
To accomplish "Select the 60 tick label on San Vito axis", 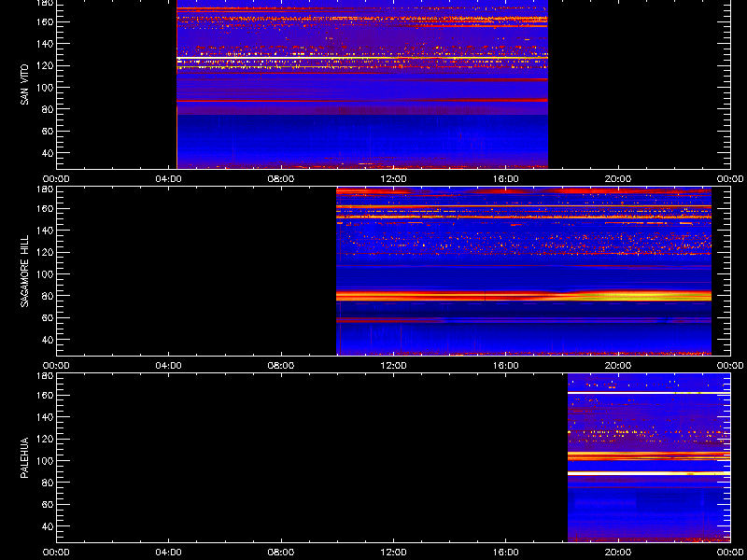I will [x=46, y=132].
